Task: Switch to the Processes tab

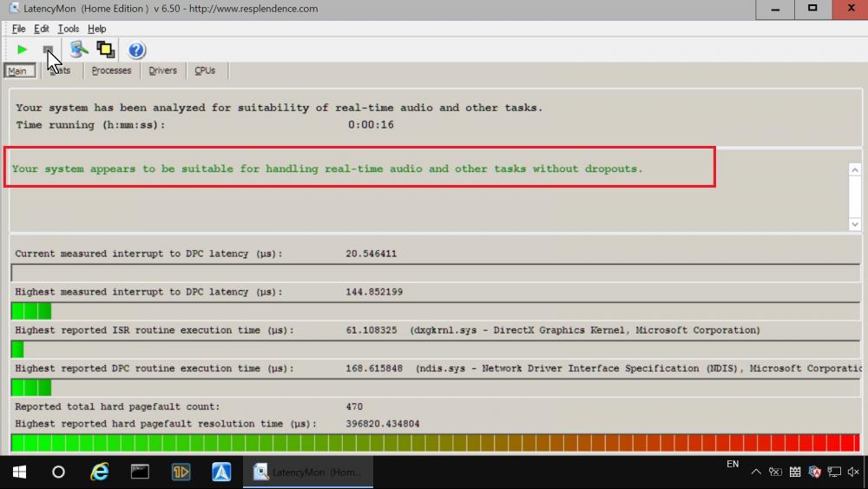Action: pyautogui.click(x=111, y=71)
